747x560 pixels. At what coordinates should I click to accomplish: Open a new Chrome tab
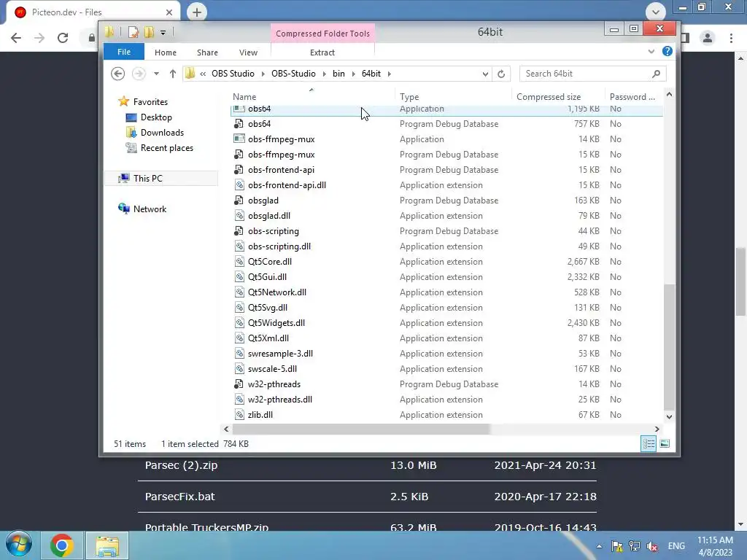pos(197,12)
